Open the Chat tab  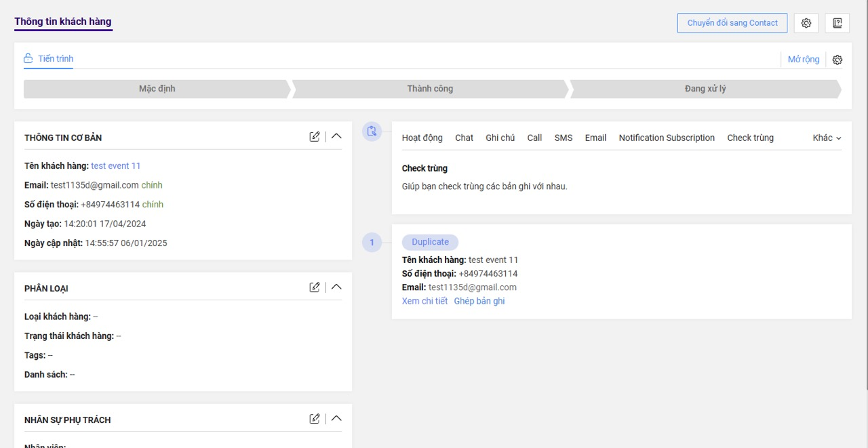click(465, 138)
